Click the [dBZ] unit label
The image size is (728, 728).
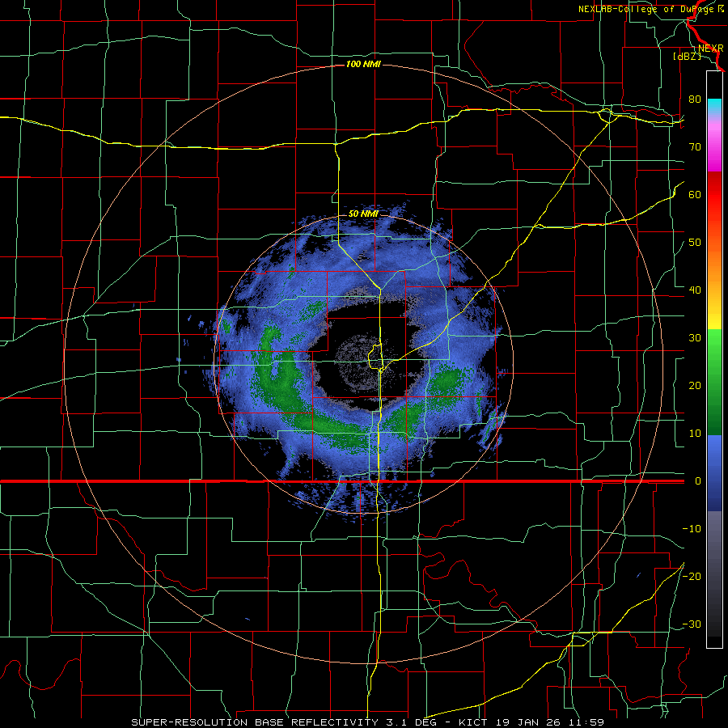pyautogui.click(x=687, y=56)
